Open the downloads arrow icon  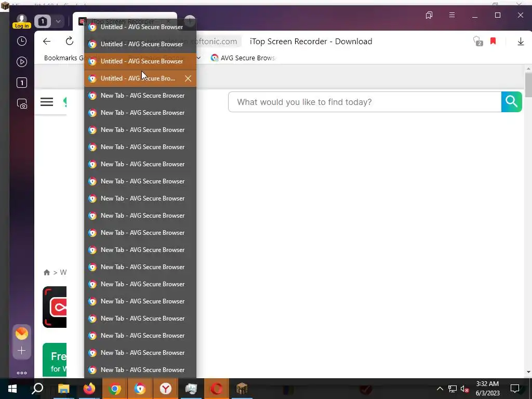(521, 42)
